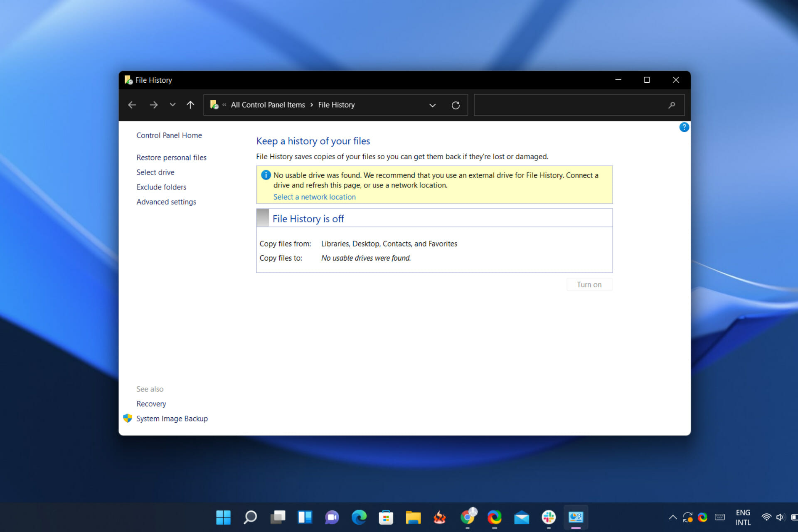Open Slack from the taskbar
Image resolution: width=798 pixels, height=532 pixels.
[x=549, y=517]
